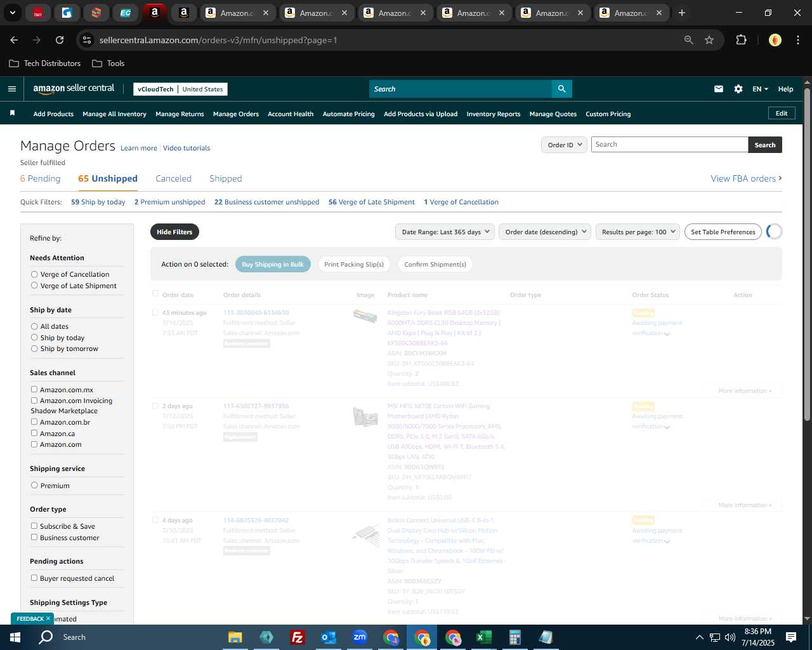
Task: Open the Date Range dropdown
Action: [445, 232]
